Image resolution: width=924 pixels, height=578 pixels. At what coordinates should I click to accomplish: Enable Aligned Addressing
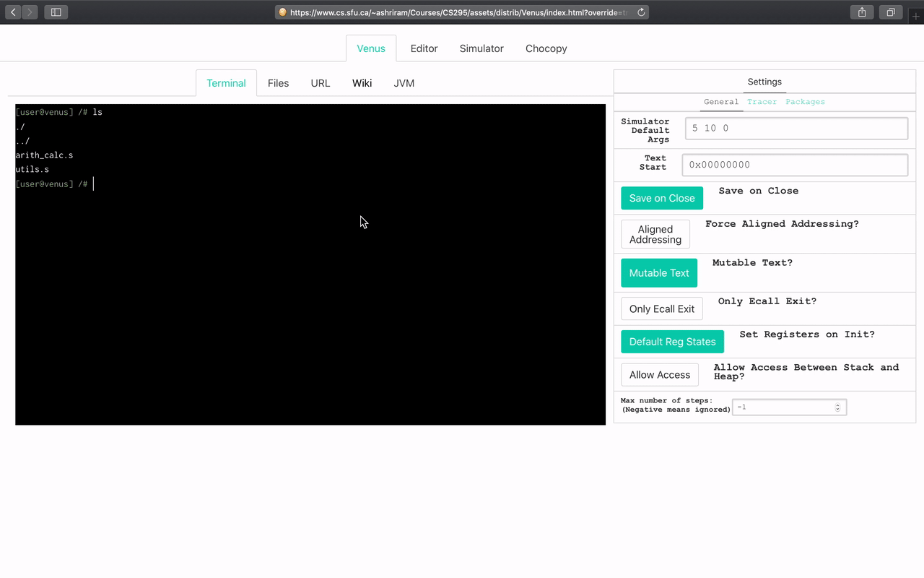click(655, 233)
